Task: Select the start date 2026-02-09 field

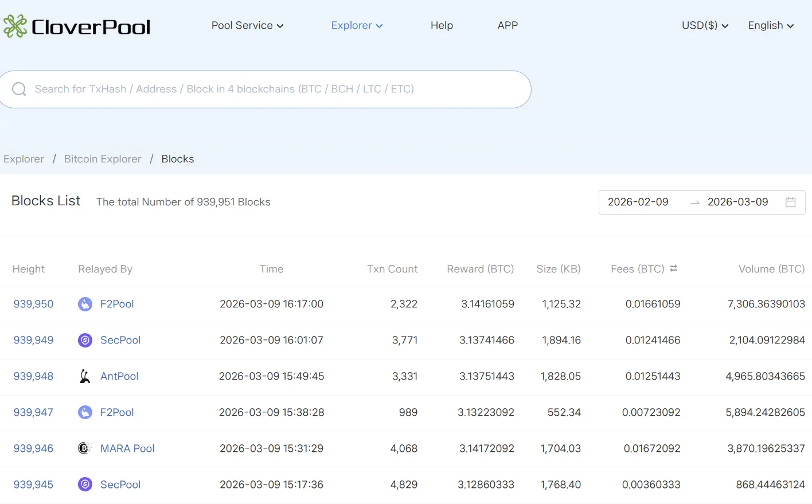Action: 638,202
